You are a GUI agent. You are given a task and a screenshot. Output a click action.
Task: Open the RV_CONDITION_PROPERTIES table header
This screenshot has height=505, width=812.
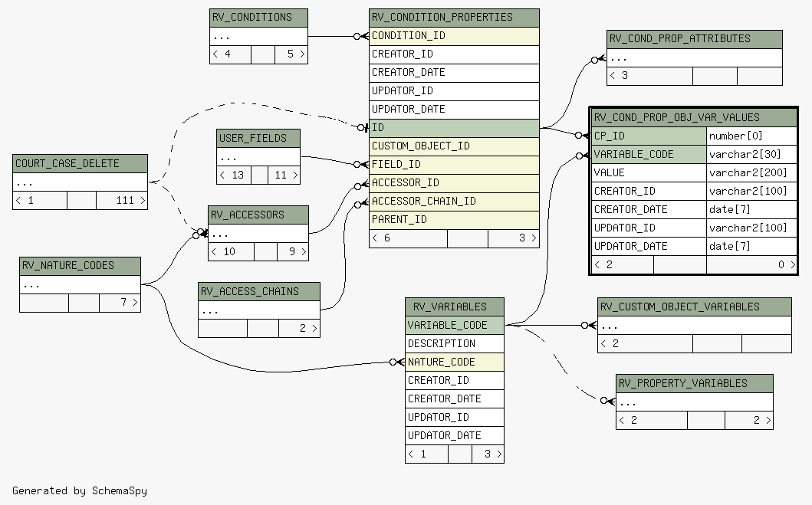pos(454,18)
